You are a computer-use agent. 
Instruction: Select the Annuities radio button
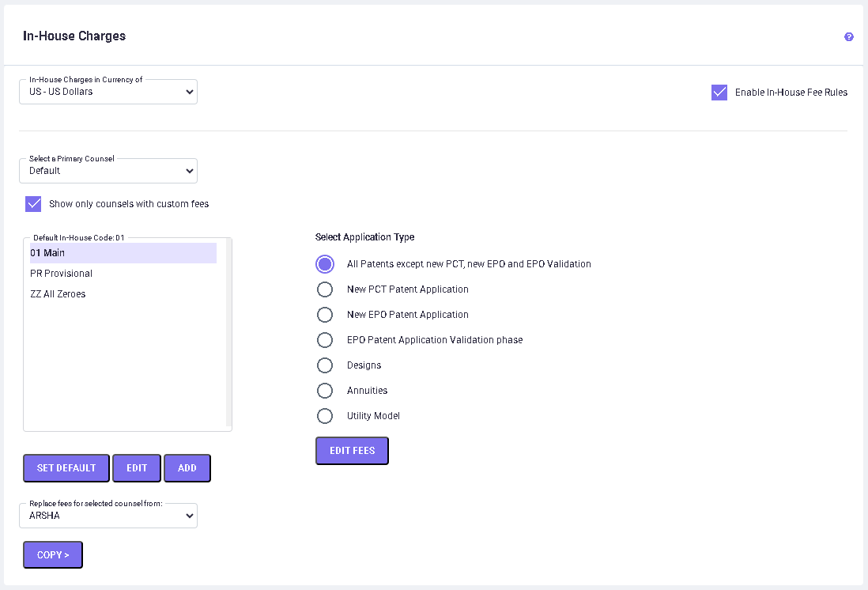coord(325,391)
